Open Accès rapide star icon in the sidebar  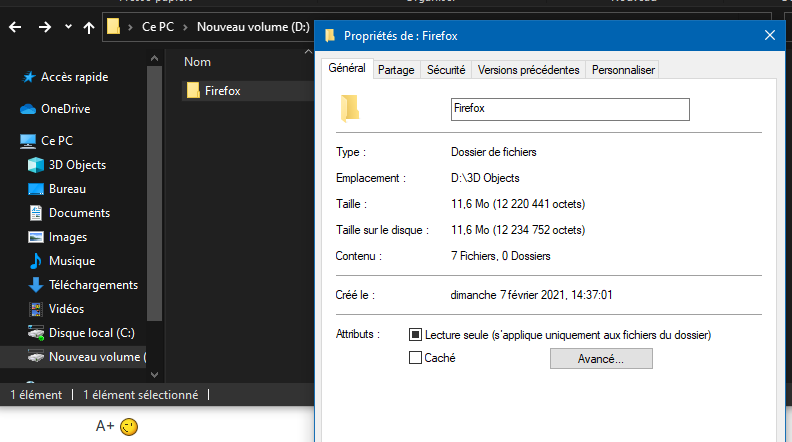(29, 77)
